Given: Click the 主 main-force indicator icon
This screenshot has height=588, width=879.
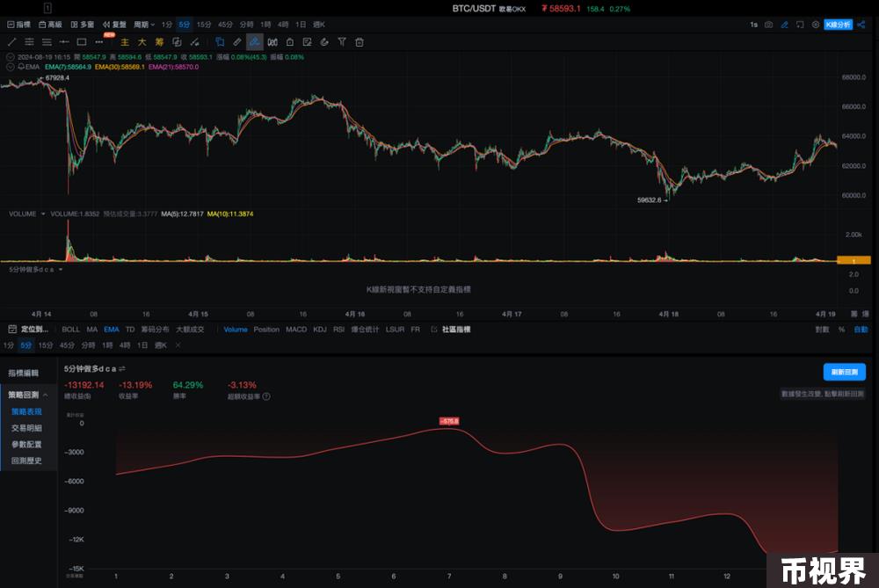Looking at the screenshot, I should [125, 42].
